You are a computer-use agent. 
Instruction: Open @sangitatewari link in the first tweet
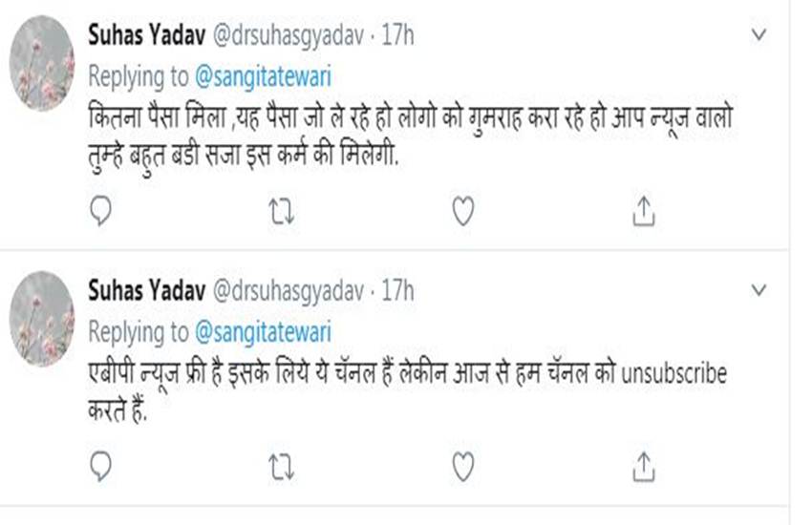(262, 75)
